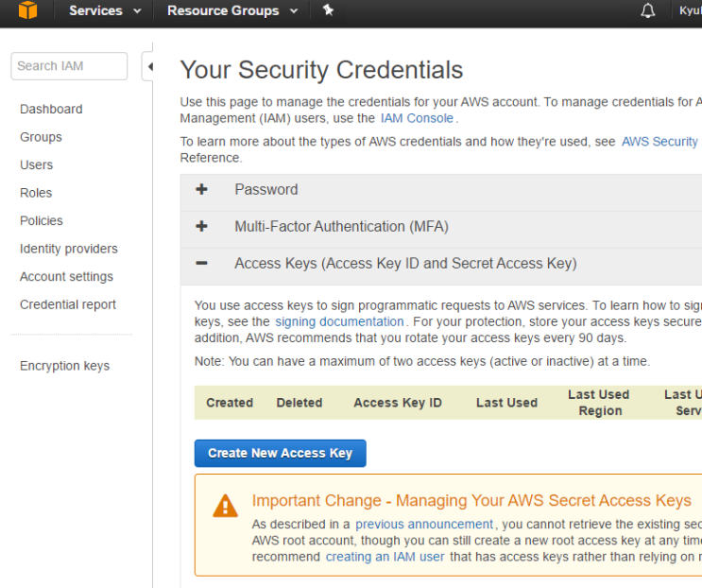This screenshot has height=588, width=702.
Task: Click in the Search IAM field
Action: pos(69,66)
